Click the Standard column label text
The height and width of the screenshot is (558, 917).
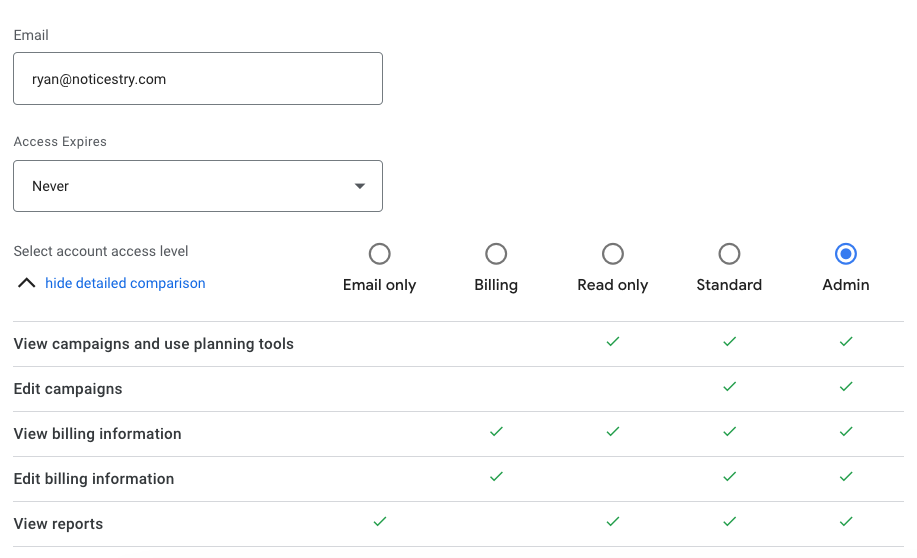[x=729, y=285]
